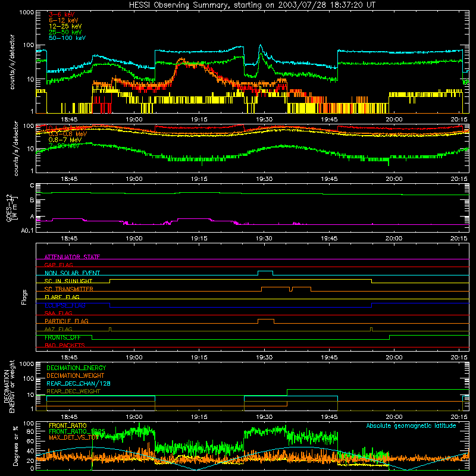
Task: Select the 3-6 keV legend entry
Action: [62, 14]
